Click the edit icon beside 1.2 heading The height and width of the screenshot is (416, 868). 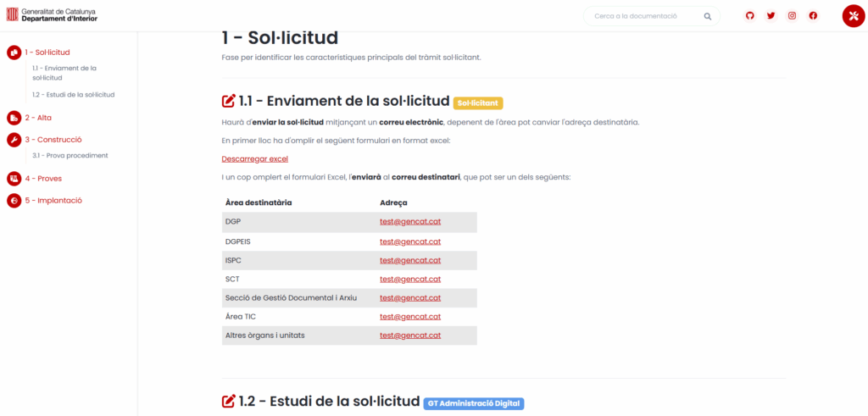click(x=229, y=401)
